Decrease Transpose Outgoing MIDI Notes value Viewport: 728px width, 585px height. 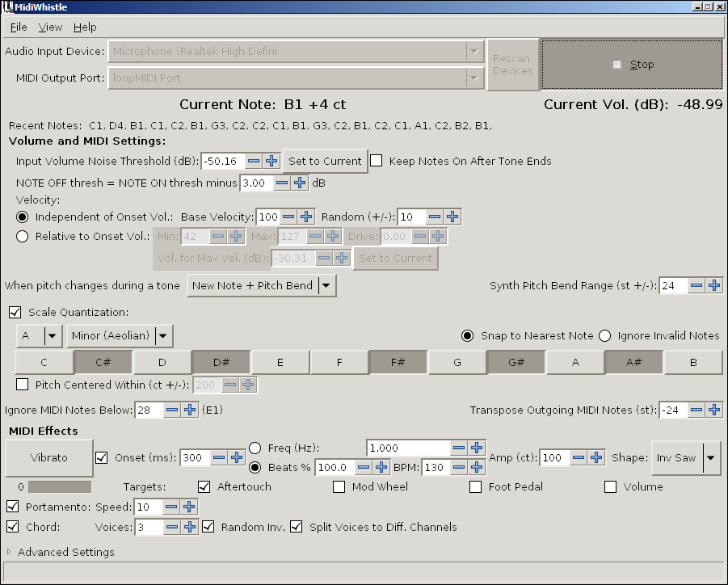click(x=696, y=410)
